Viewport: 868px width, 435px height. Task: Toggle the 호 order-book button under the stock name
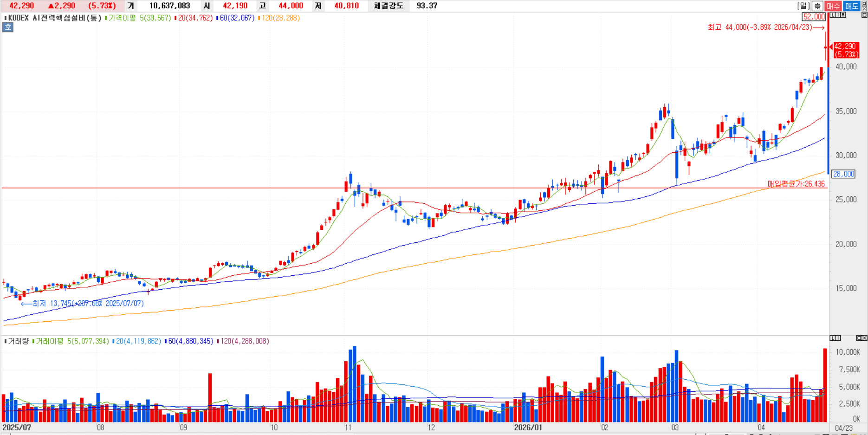tap(8, 27)
